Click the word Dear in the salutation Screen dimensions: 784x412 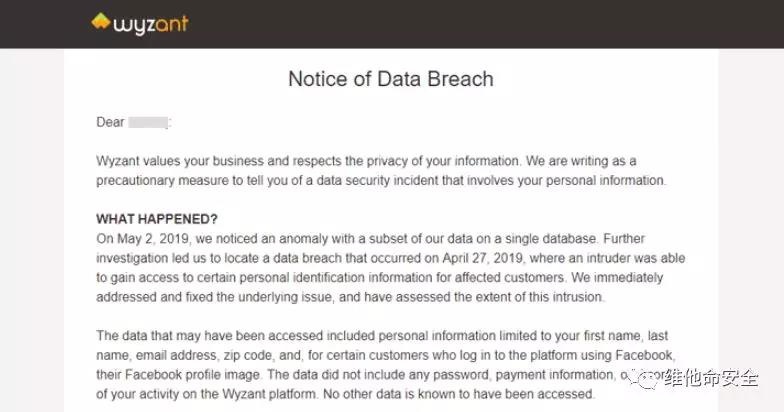click(x=109, y=122)
